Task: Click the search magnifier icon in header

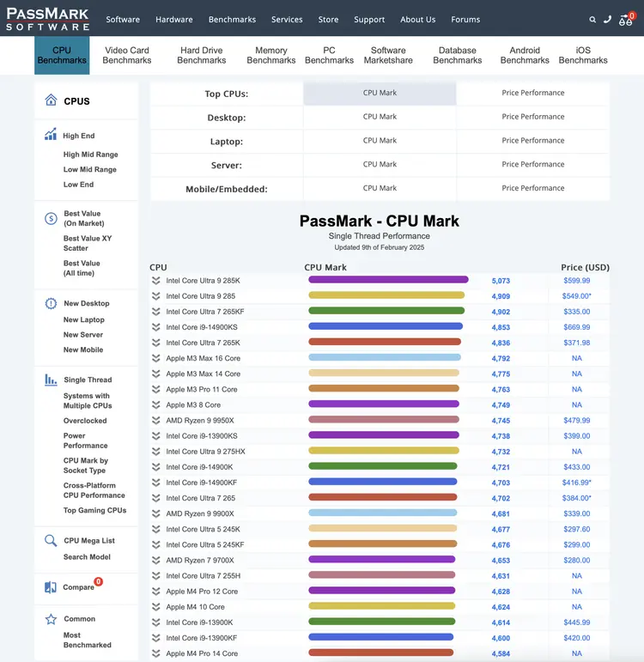Action: (x=592, y=20)
